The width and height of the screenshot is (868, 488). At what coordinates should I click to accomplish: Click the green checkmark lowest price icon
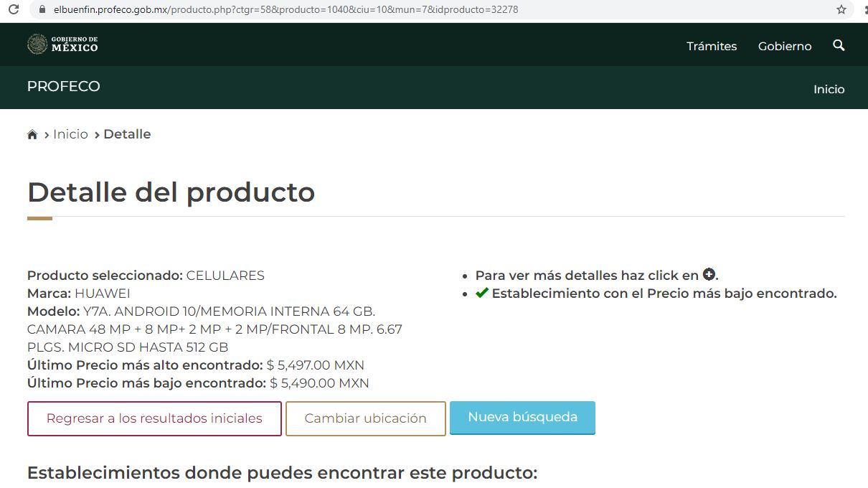[x=482, y=293]
